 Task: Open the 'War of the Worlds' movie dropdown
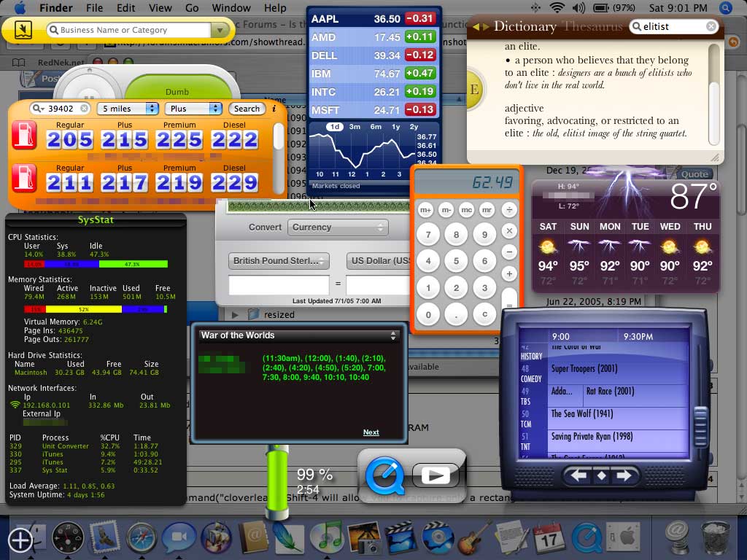click(x=298, y=335)
